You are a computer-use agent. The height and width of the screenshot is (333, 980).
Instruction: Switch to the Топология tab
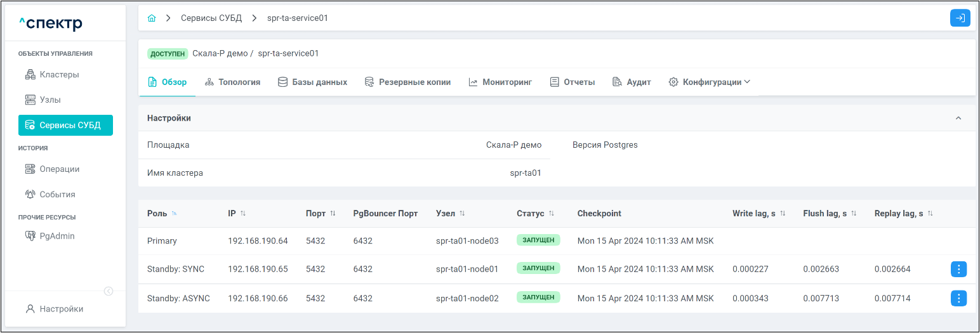232,82
